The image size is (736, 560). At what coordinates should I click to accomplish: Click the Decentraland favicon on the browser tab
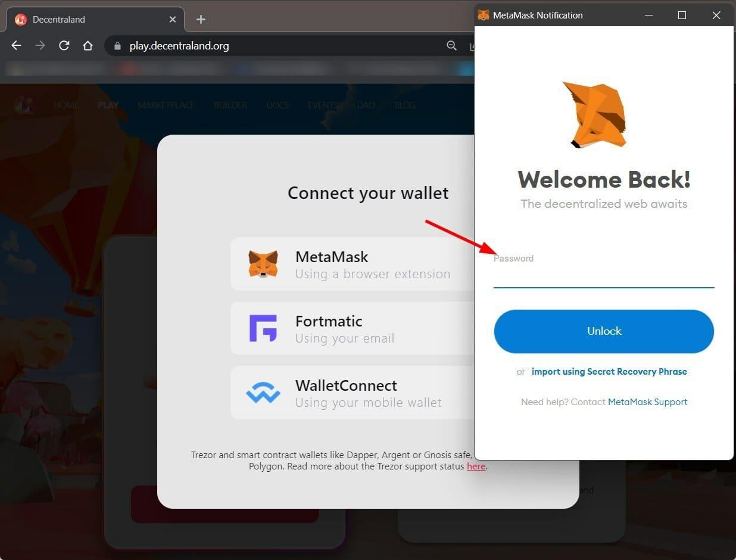20,18
